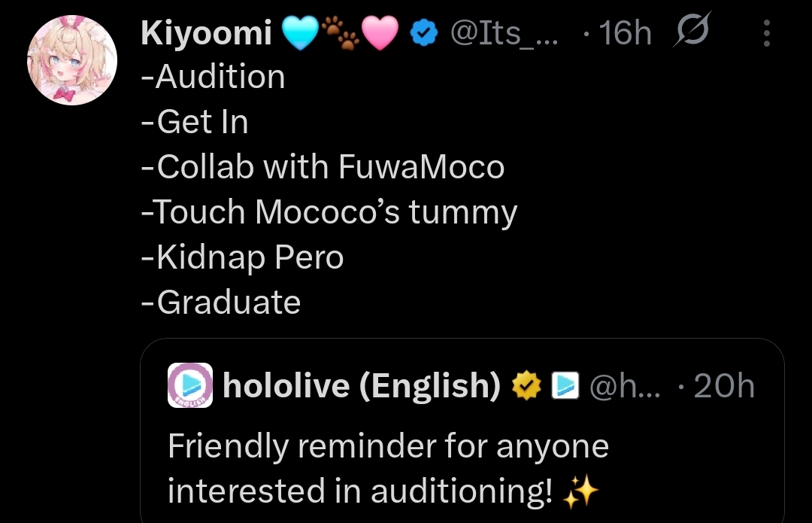Click the blue heart emoji beside Kiyoomi
Image resolution: width=812 pixels, height=523 pixels.
(299, 33)
